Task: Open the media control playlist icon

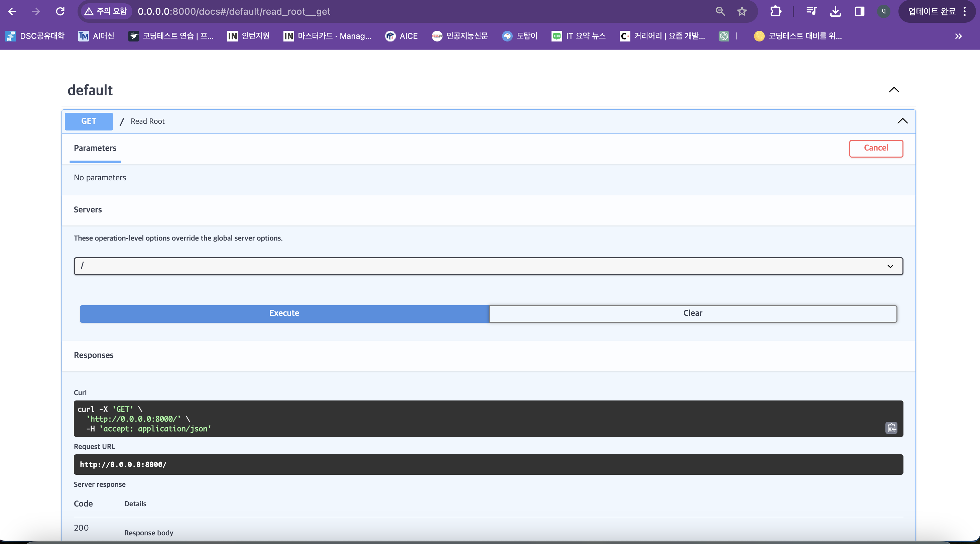Action: click(811, 11)
